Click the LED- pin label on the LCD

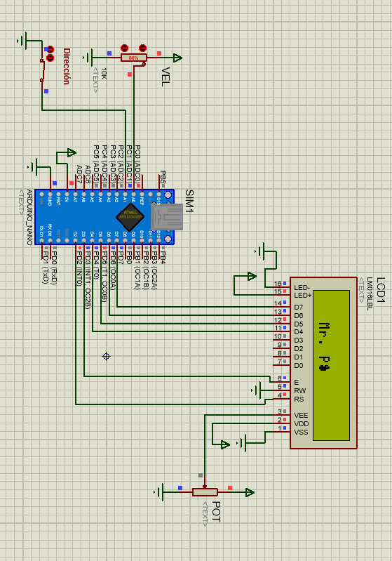(302, 288)
